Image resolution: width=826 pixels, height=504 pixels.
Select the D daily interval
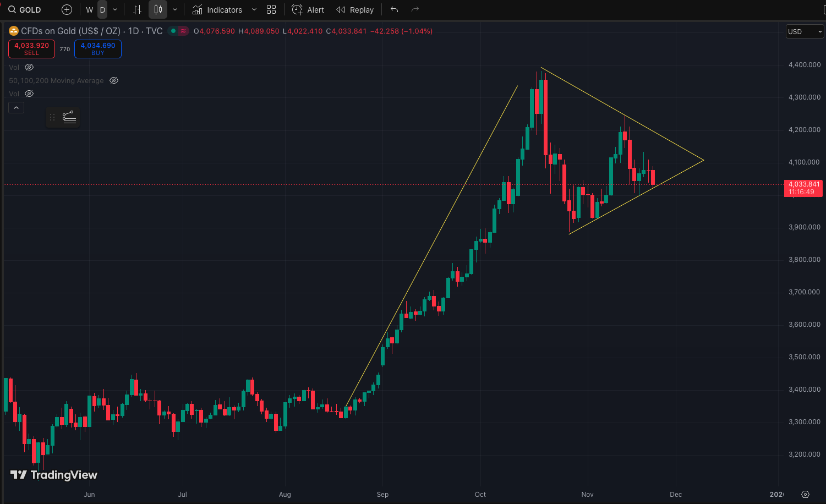(102, 10)
